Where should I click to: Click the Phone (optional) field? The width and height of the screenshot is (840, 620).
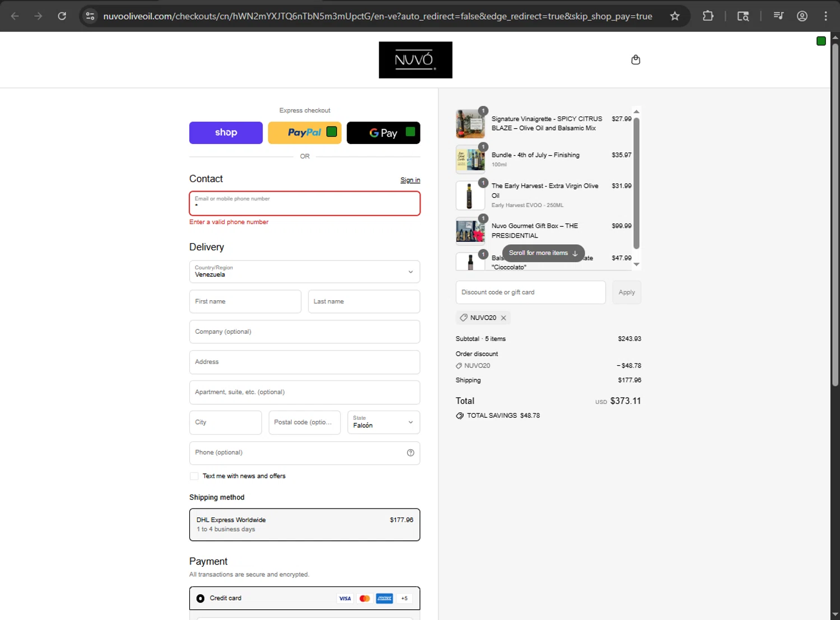[305, 453]
